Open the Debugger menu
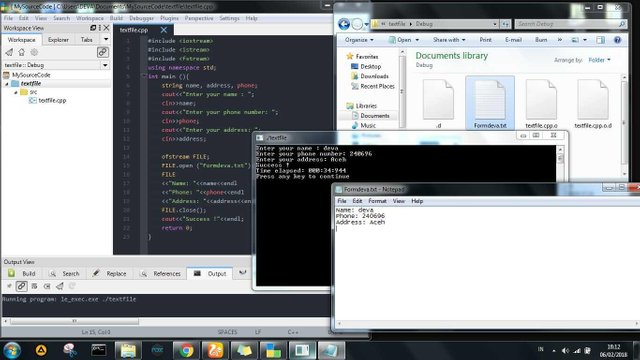The image size is (640, 360). (x=141, y=18)
